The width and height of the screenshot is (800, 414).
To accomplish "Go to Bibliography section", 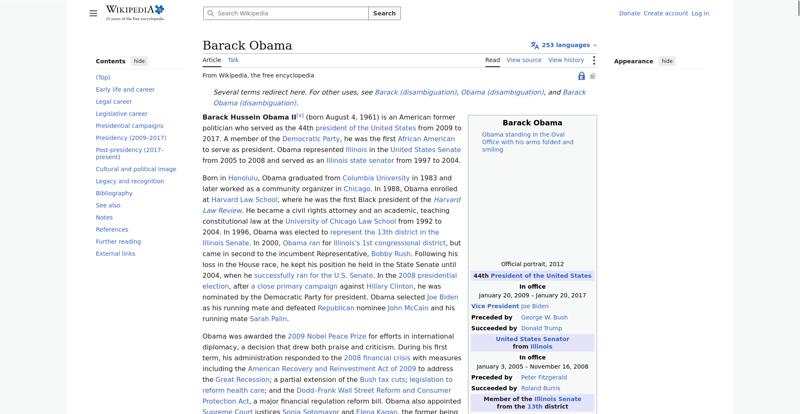I will (x=114, y=193).
